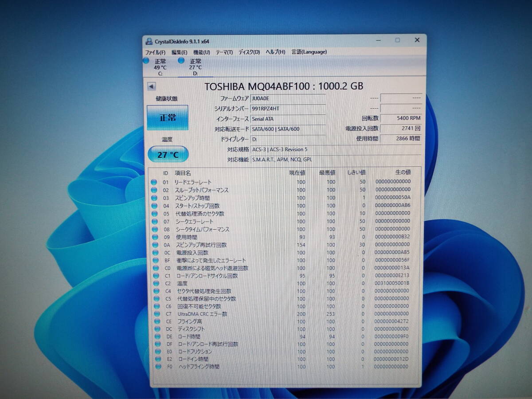Screen dimensions: 532x399
Task: Click the status circle for row C2 温度
Action: (x=156, y=283)
